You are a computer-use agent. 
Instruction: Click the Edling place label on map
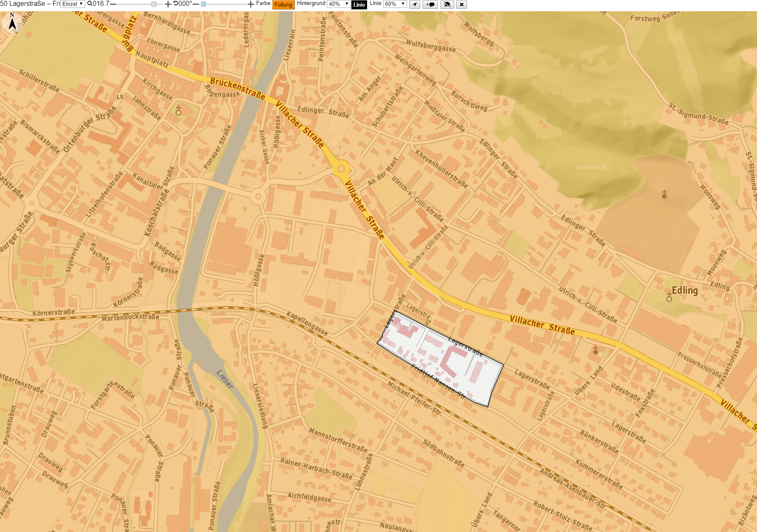(685, 290)
